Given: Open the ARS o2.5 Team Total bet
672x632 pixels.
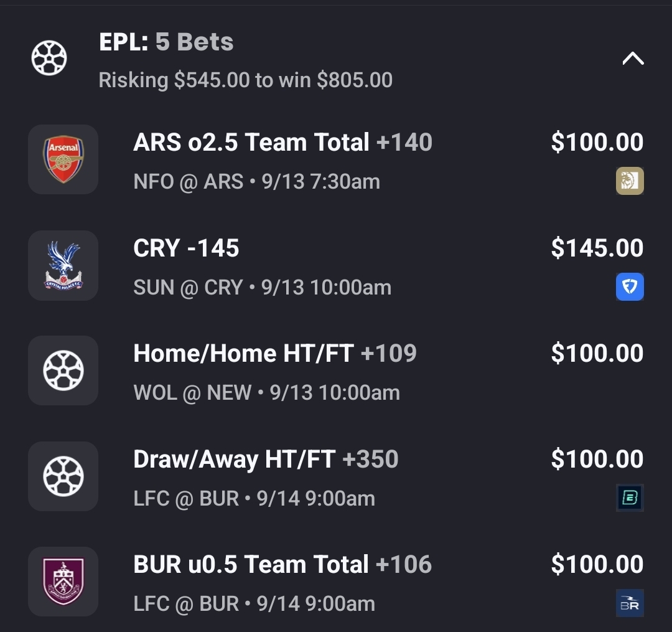Looking at the screenshot, I should pos(282,143).
